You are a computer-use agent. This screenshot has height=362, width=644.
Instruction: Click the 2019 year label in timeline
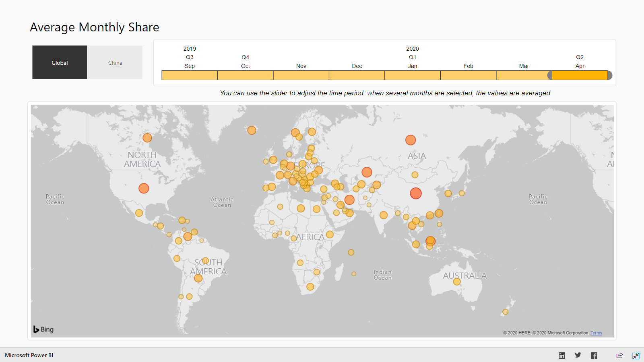tap(190, 49)
